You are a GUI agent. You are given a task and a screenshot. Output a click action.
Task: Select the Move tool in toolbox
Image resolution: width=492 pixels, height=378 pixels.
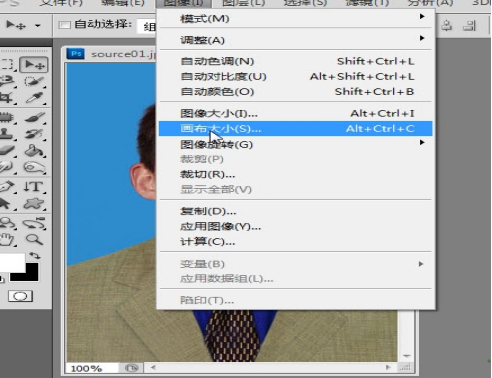coord(34,65)
